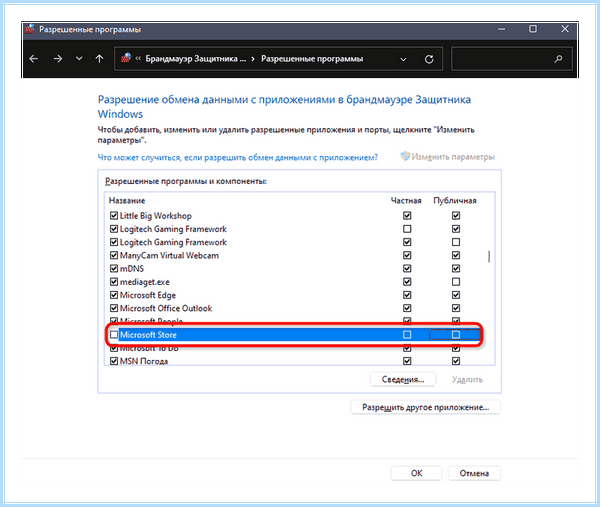This screenshot has width=600, height=507.
Task: Uncheck MSN Погода main checkbox
Action: (114, 361)
